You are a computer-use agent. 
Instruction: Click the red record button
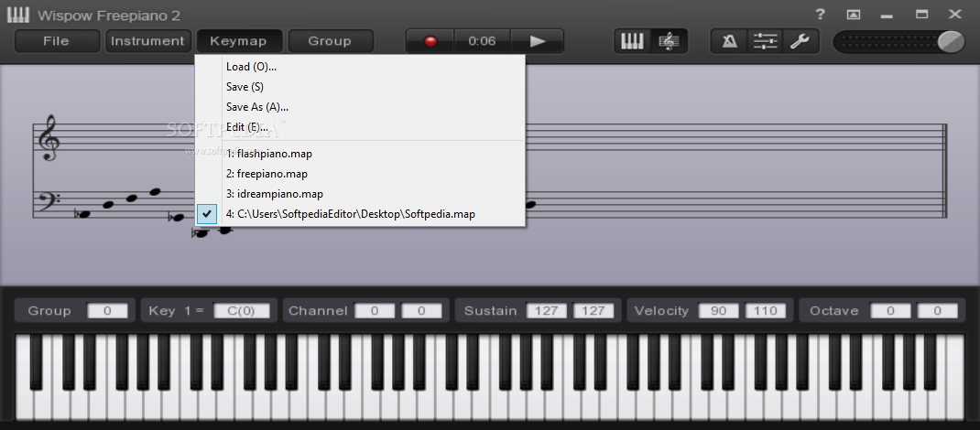point(430,41)
